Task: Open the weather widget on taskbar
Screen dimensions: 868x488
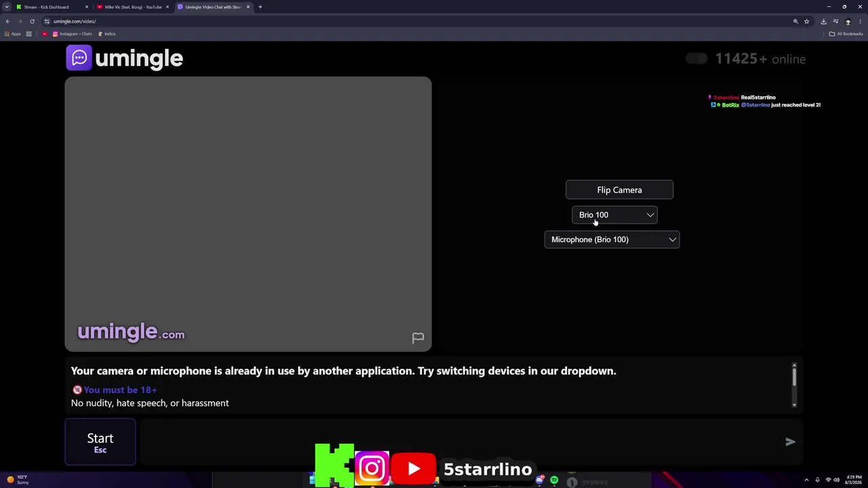Action: point(18,479)
